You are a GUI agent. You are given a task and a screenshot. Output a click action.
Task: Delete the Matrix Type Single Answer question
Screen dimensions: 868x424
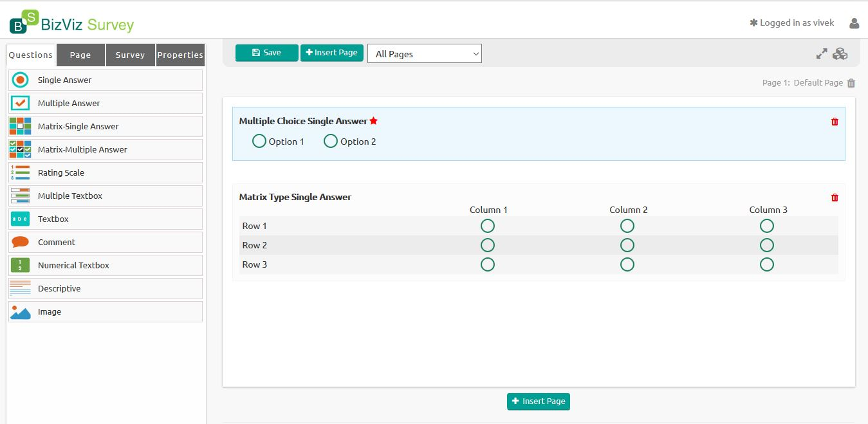(x=835, y=198)
